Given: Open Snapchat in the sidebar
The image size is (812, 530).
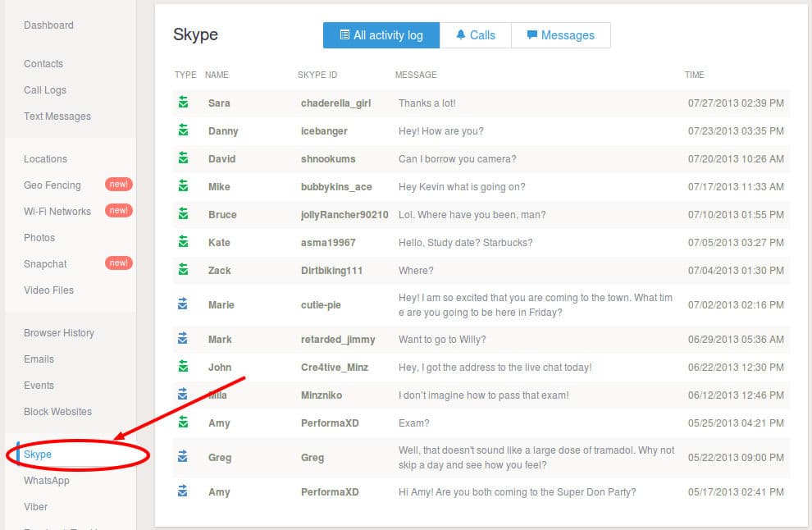Looking at the screenshot, I should (46, 264).
